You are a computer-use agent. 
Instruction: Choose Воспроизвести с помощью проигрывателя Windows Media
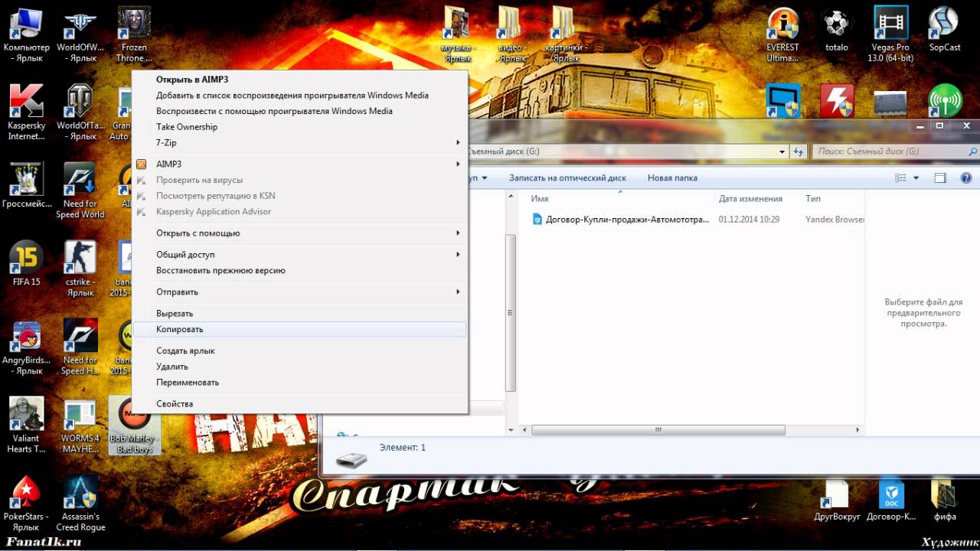299,111
